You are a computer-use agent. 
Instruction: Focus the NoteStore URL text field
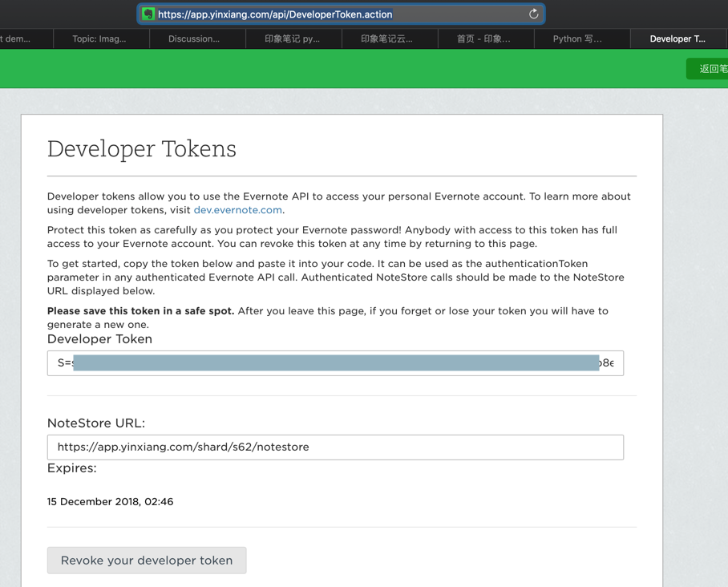(x=335, y=447)
